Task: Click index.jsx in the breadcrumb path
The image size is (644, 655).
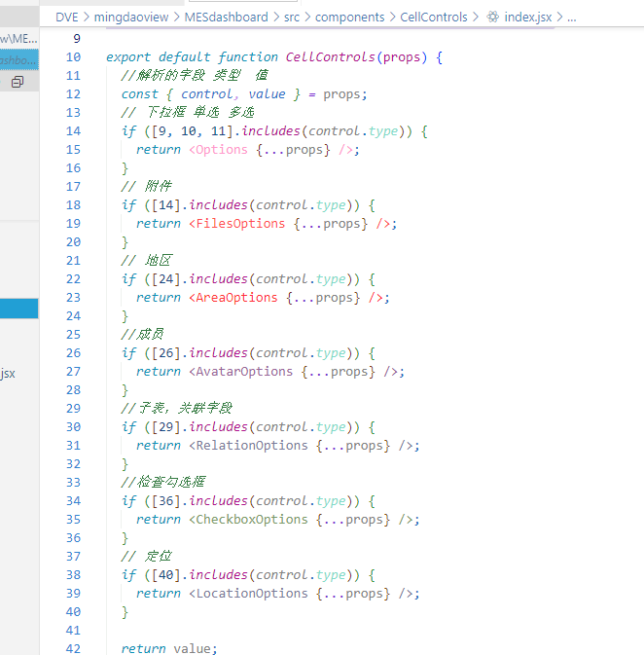Action: (x=526, y=17)
